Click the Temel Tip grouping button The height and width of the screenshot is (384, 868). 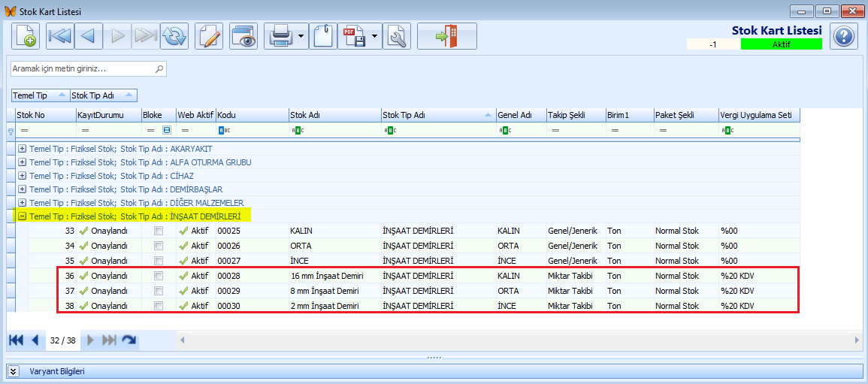(40, 95)
